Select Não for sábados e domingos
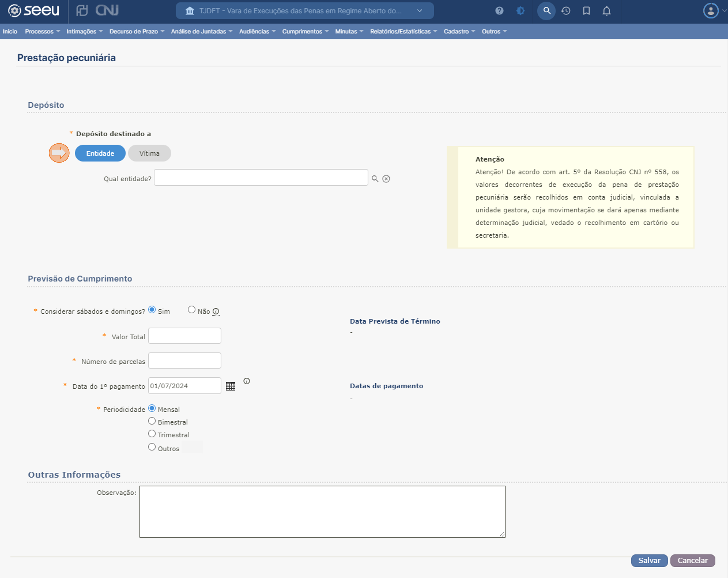The height and width of the screenshot is (578, 728). [x=192, y=310]
